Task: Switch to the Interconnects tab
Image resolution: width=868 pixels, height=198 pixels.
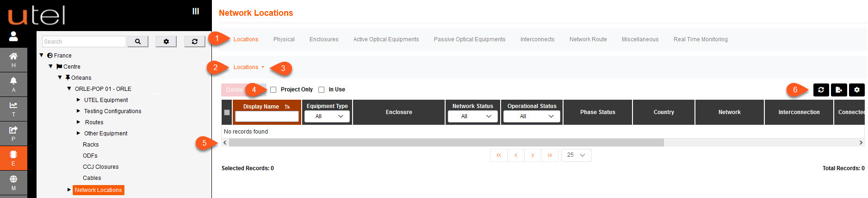Action: pos(537,39)
